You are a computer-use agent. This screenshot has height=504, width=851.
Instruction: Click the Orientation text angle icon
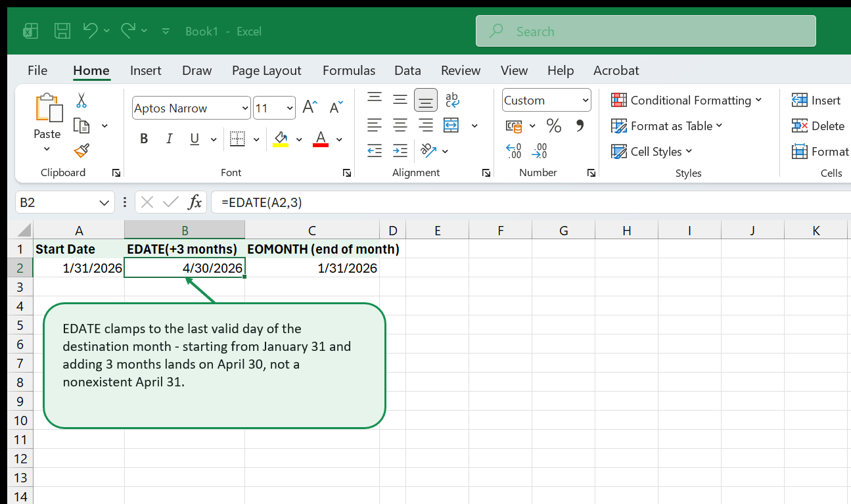click(x=428, y=150)
